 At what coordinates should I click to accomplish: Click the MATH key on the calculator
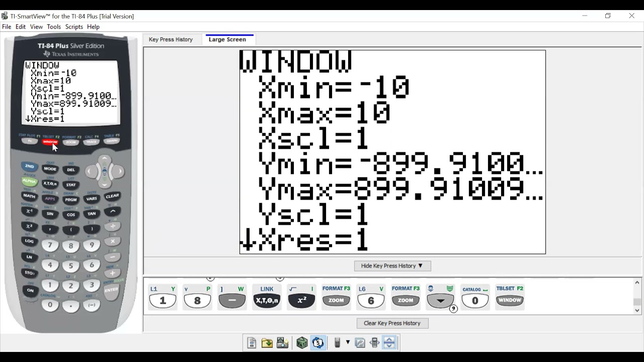[x=29, y=196]
